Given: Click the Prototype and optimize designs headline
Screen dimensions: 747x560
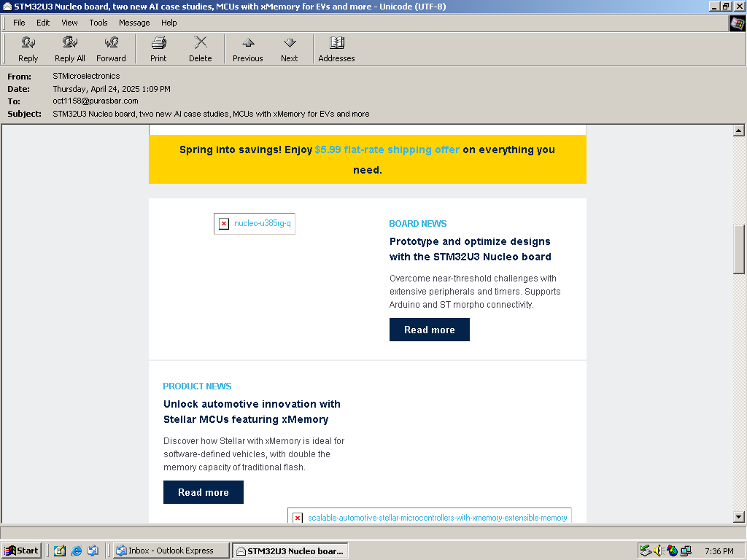Looking at the screenshot, I should 471,249.
